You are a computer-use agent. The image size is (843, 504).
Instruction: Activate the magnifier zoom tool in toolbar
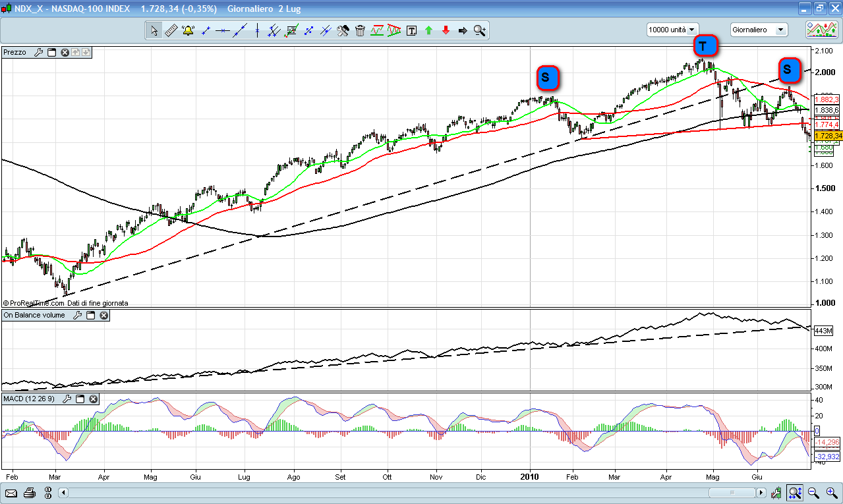click(479, 30)
